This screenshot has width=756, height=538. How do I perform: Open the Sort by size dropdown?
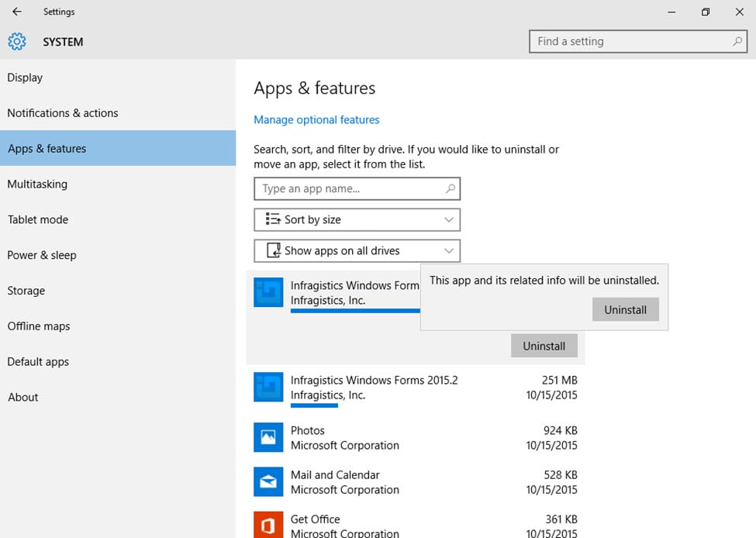(357, 219)
